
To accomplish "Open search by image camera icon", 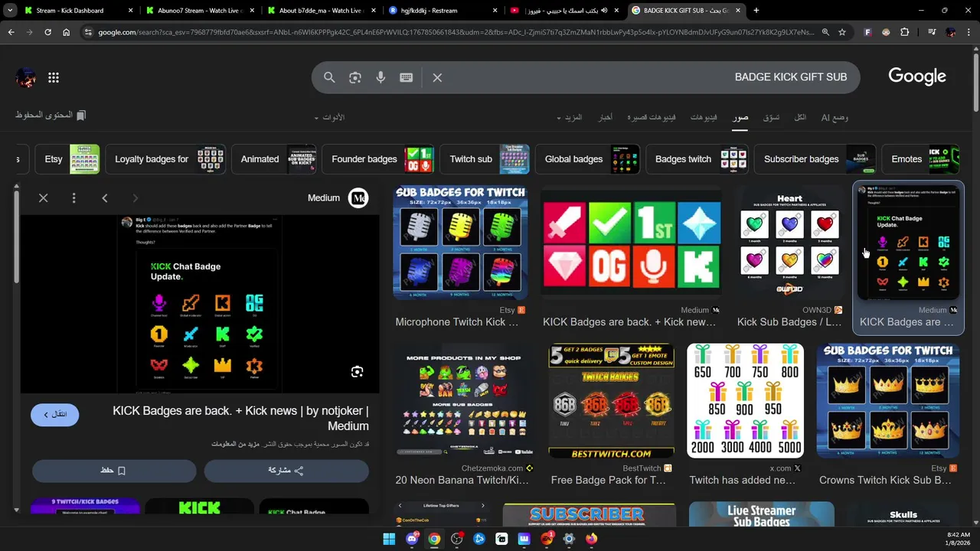I will 354,77.
